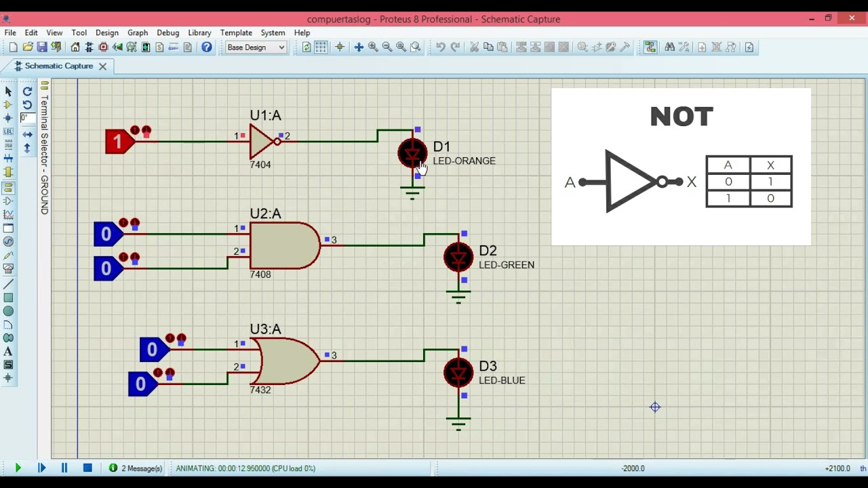Click the Zoom Out magnifier icon
868x488 pixels.
tap(387, 47)
